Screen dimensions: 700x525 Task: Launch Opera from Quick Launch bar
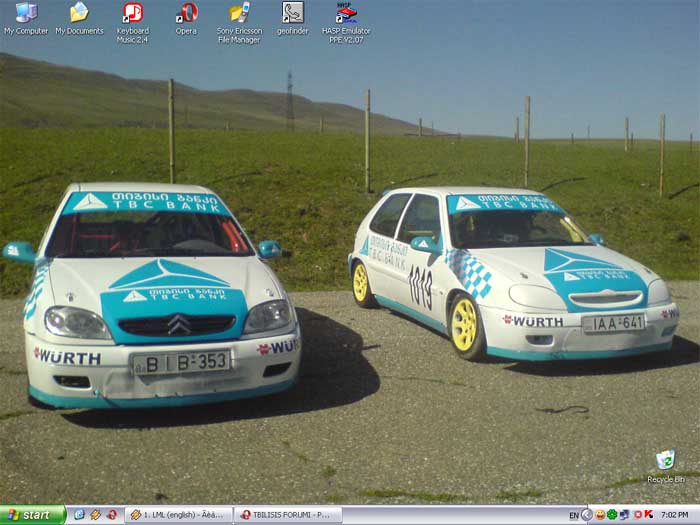[x=112, y=515]
